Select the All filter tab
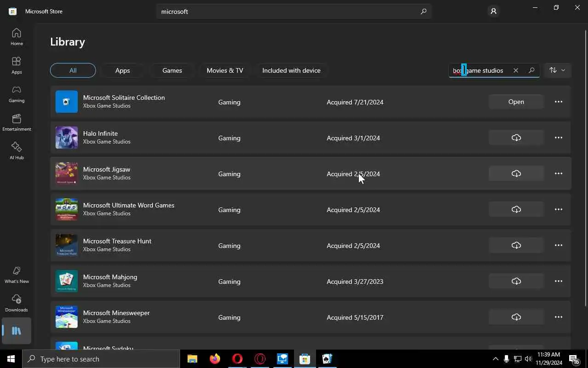588x368 pixels. point(73,70)
